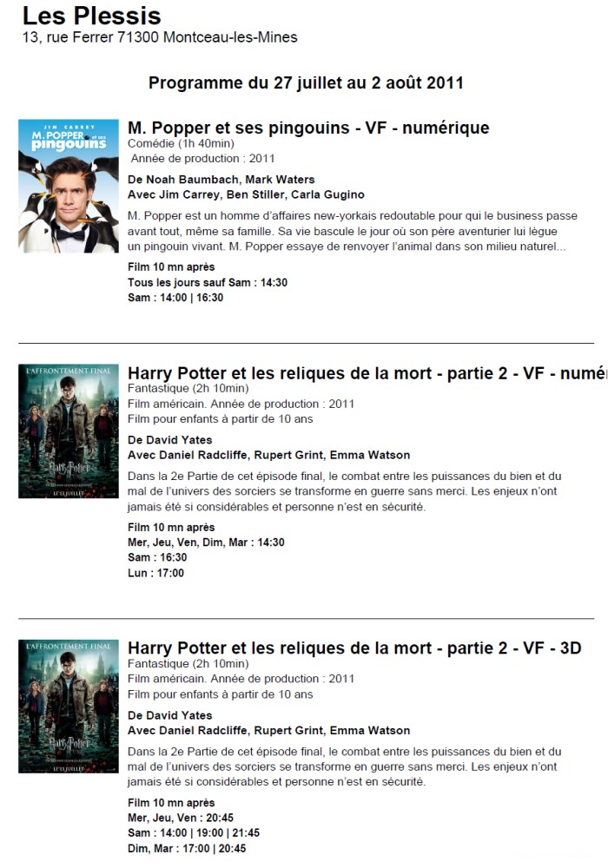The height and width of the screenshot is (868, 608).
Task: Open the M. Popper et ses pingouins poster
Action: [x=68, y=186]
